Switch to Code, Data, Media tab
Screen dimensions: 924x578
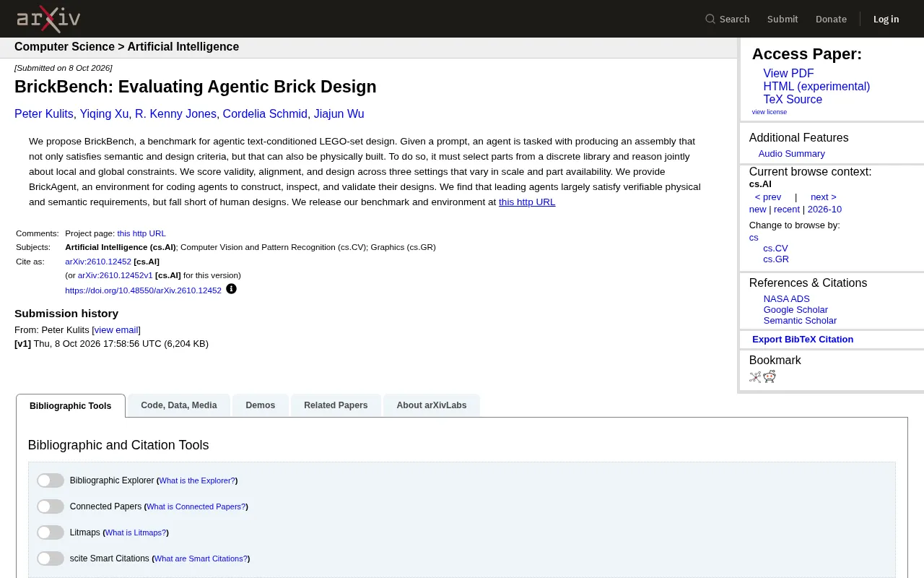[179, 405]
